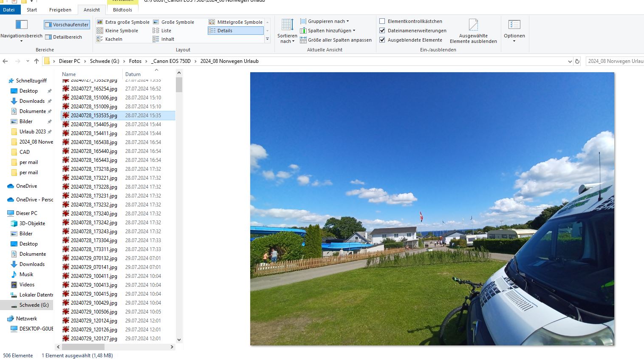Switch to the Freigeben ribbon tab
The width and height of the screenshot is (644, 359).
pyautogui.click(x=60, y=10)
